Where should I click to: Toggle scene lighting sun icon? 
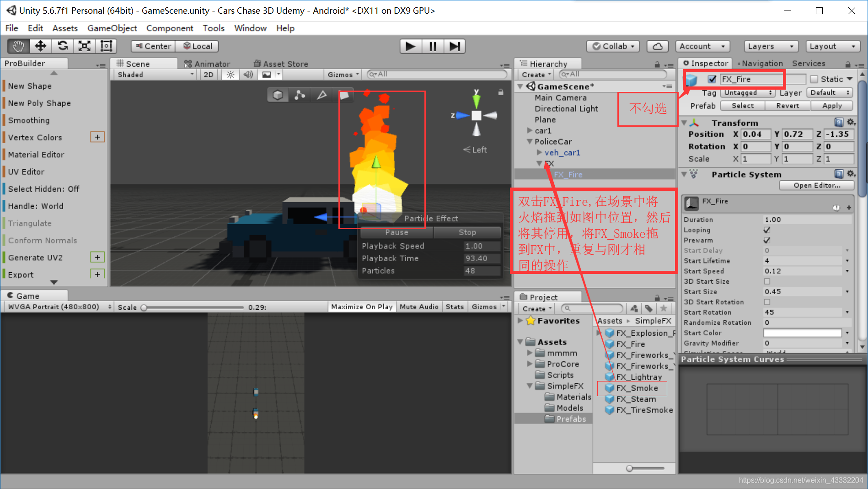(x=230, y=75)
